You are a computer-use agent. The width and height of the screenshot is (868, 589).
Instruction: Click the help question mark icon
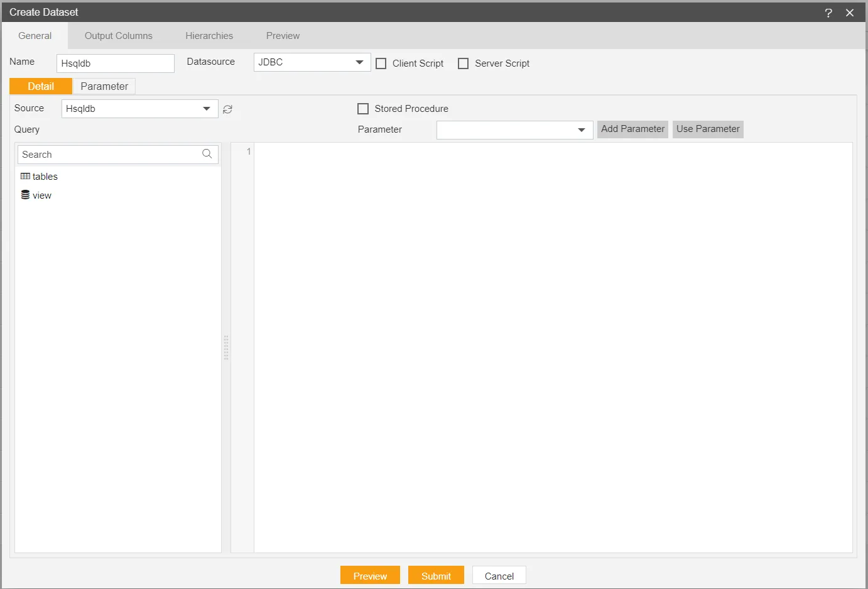828,13
